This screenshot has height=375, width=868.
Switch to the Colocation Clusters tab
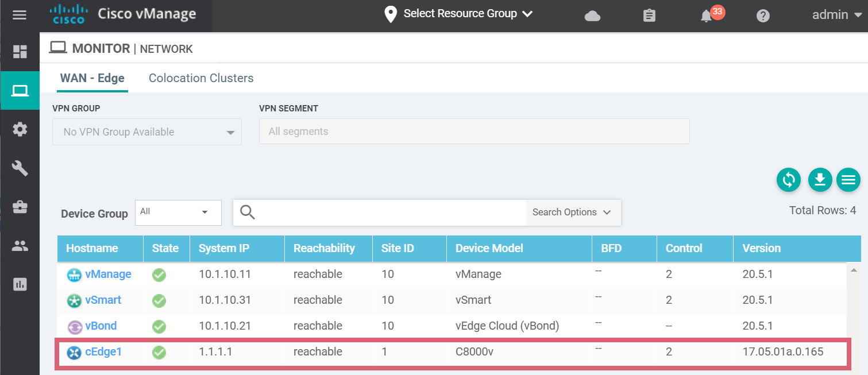click(x=201, y=78)
